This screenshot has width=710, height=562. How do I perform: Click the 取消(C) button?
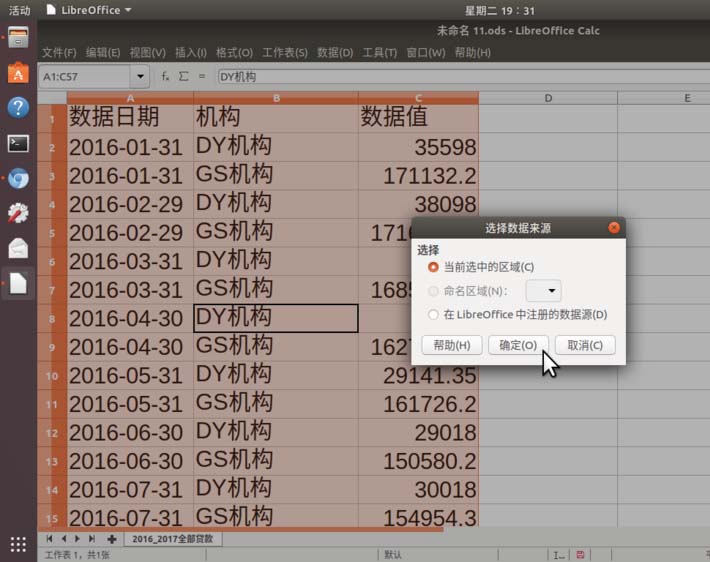pos(585,345)
